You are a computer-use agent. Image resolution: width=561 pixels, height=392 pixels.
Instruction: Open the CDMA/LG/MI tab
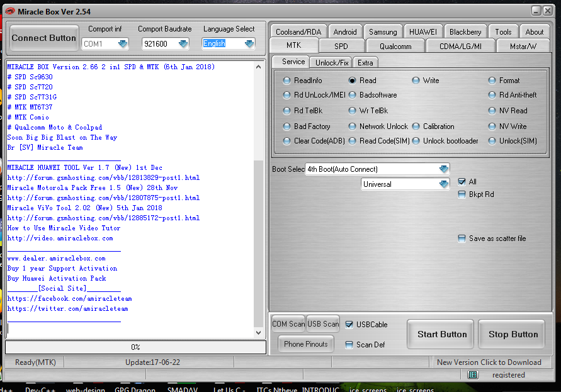coord(460,46)
